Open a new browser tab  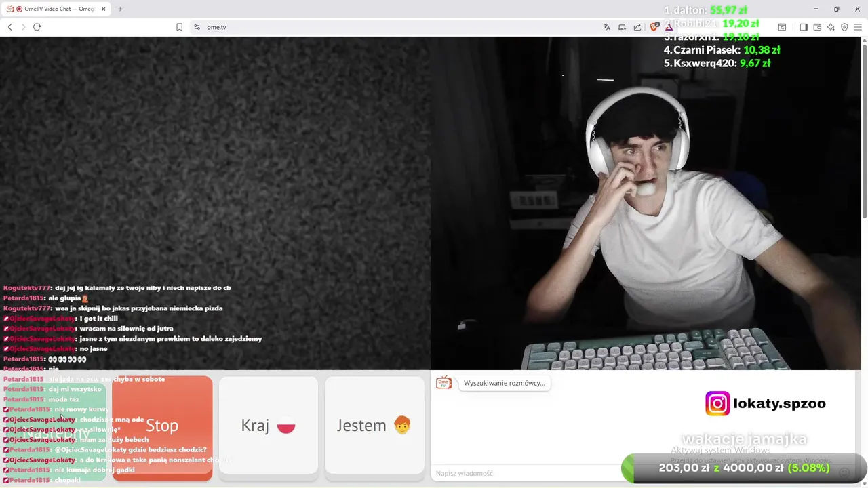click(x=120, y=9)
